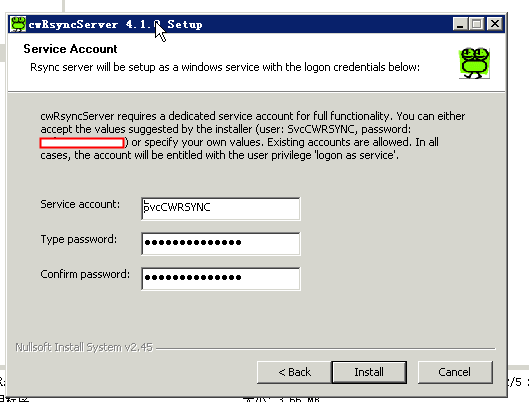Viewport: 529px width, 402px height.
Task: Click the Nullsoft Install System v2.45 text
Action: (x=84, y=347)
